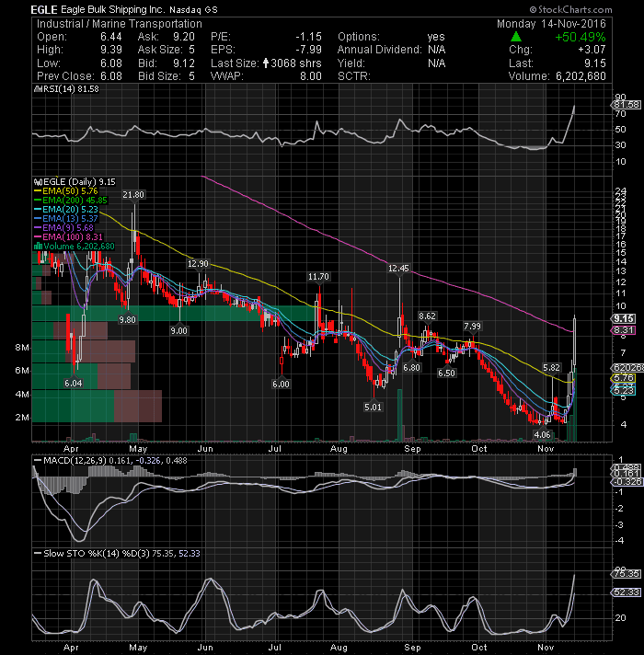
Task: Click the Last Size up-arrow icon
Action: coord(266,63)
